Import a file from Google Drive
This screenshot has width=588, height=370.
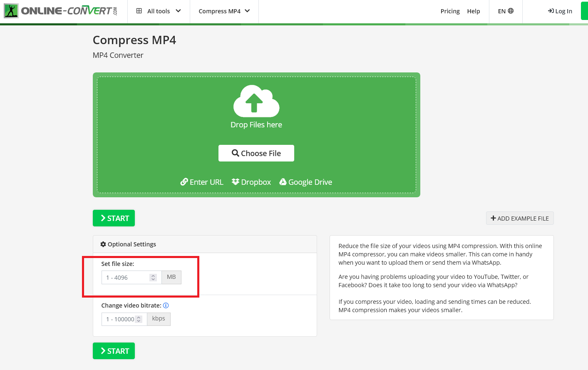(305, 182)
